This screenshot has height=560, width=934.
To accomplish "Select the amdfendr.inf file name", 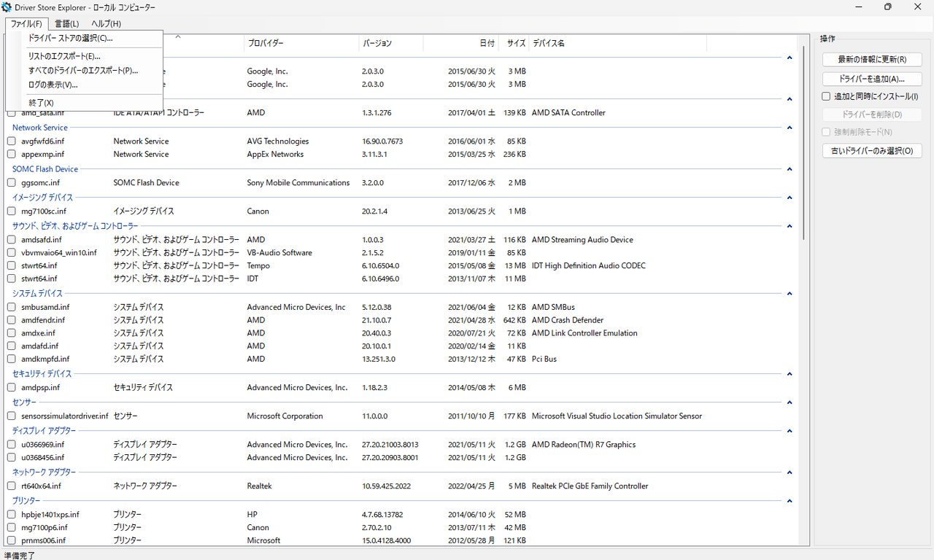I will (43, 320).
